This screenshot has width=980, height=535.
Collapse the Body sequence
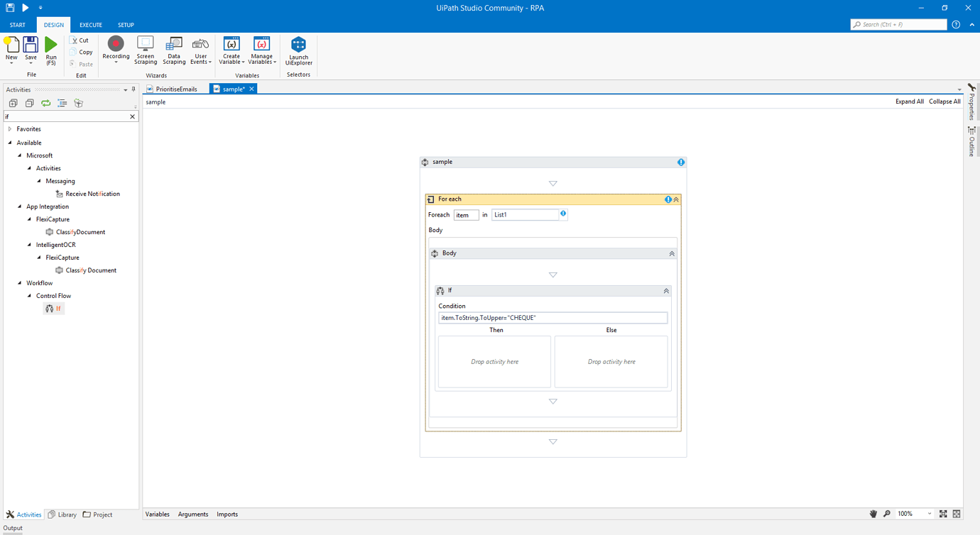point(671,253)
